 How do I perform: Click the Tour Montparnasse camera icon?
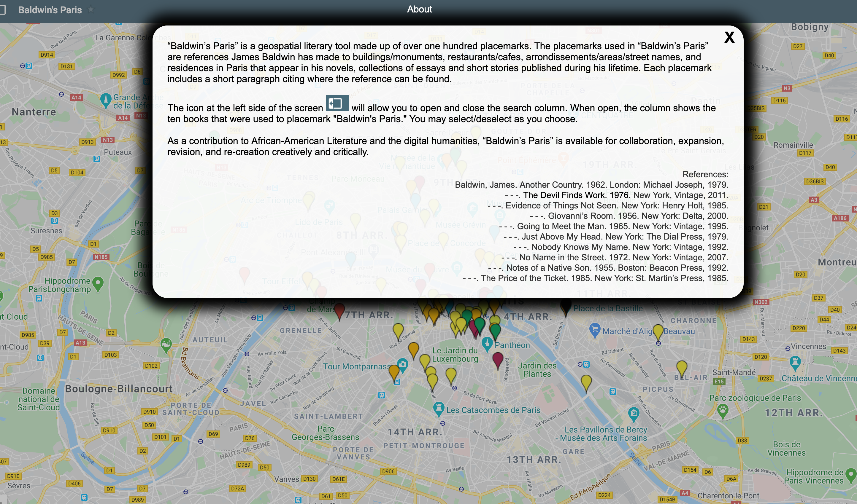click(402, 366)
